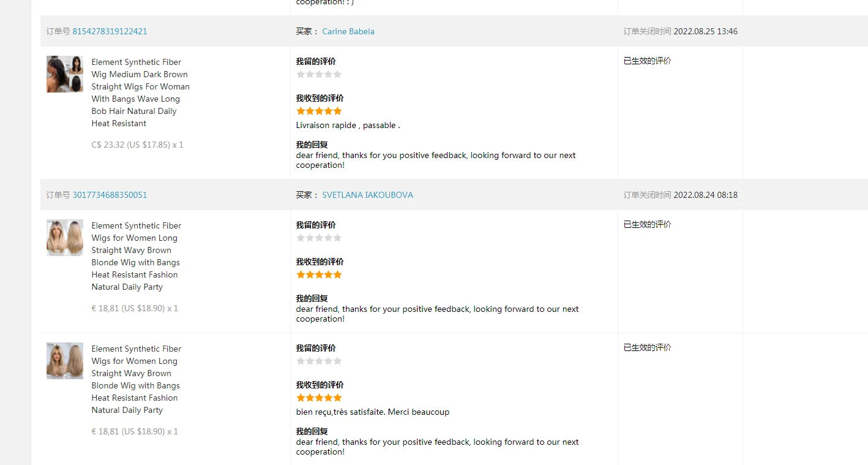Viewport: 868px width, 465px height.
Task: Click the dark brown bob wig thumbnail
Action: (65, 74)
